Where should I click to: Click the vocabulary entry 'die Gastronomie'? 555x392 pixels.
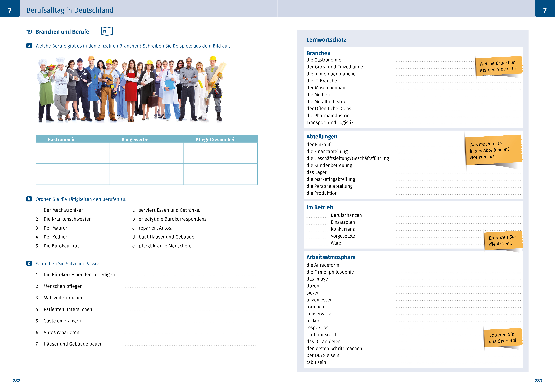[324, 60]
